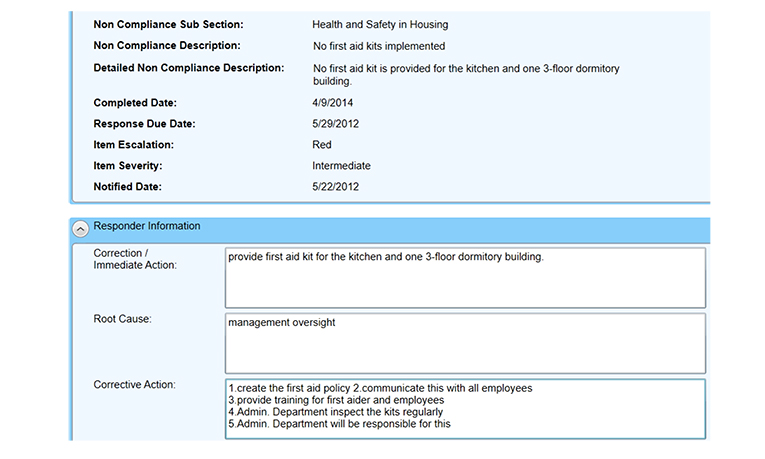Click the 'Non Compliance Description:' label
This screenshot has width=765, height=459.
[167, 45]
